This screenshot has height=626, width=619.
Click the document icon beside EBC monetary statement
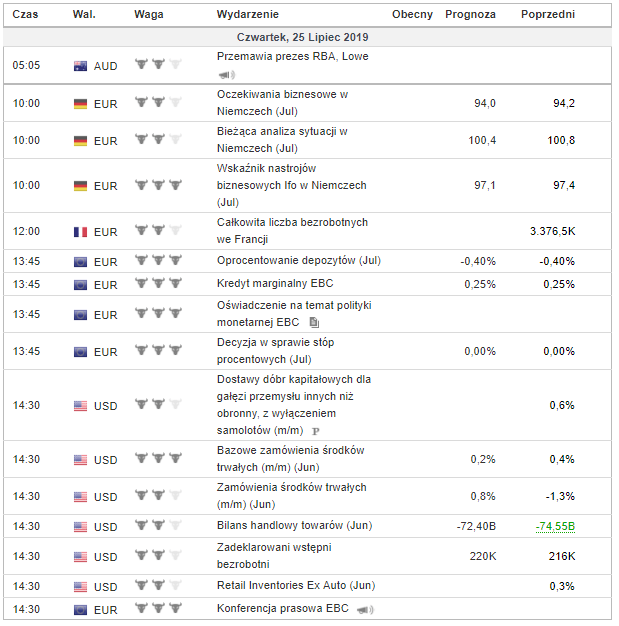click(x=314, y=323)
